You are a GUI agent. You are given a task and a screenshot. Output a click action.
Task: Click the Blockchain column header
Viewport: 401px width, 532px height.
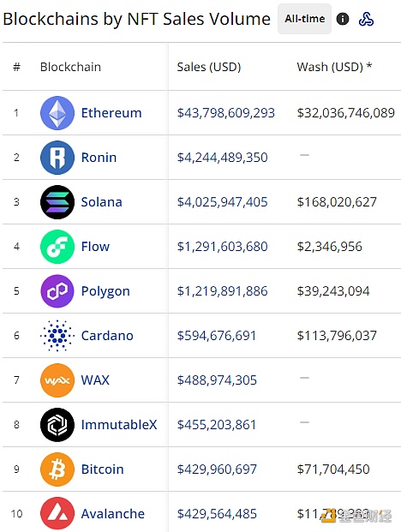tap(70, 67)
